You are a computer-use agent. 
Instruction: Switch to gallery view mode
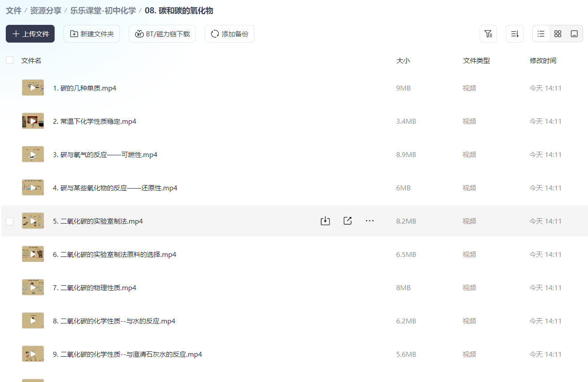point(574,33)
